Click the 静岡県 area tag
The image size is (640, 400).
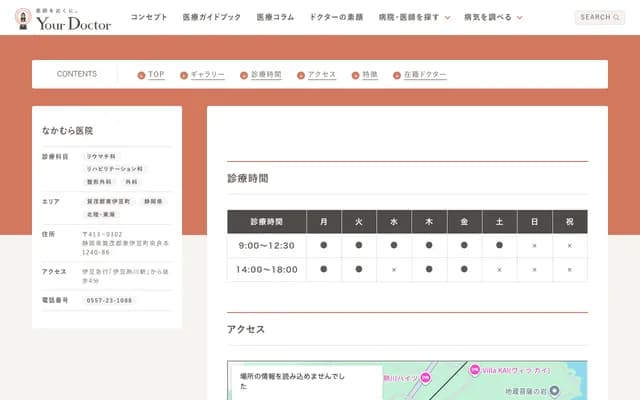click(x=153, y=201)
